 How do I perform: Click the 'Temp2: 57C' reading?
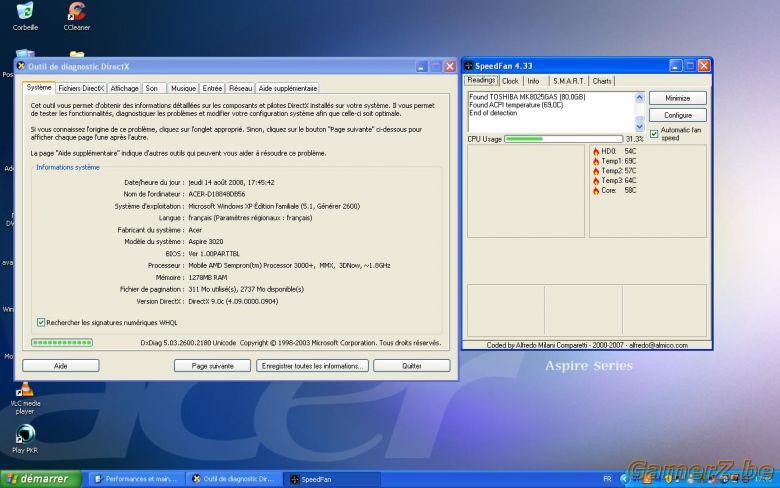pos(618,171)
